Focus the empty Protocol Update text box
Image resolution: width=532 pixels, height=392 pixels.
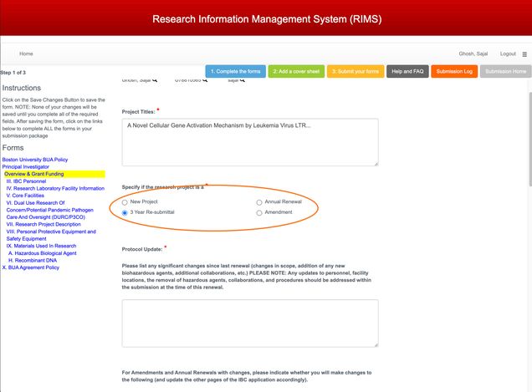pyautogui.click(x=249, y=323)
